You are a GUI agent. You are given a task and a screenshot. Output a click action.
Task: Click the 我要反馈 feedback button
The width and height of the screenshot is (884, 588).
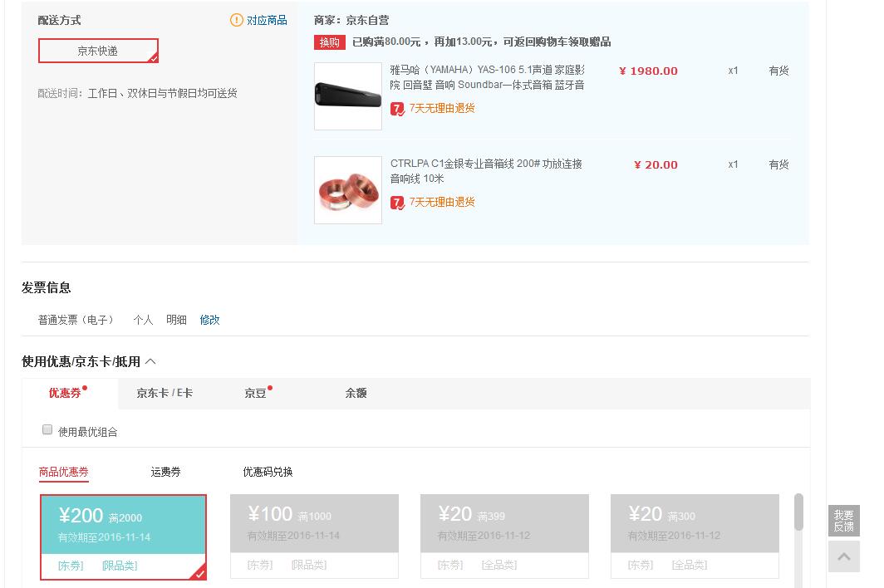(843, 521)
